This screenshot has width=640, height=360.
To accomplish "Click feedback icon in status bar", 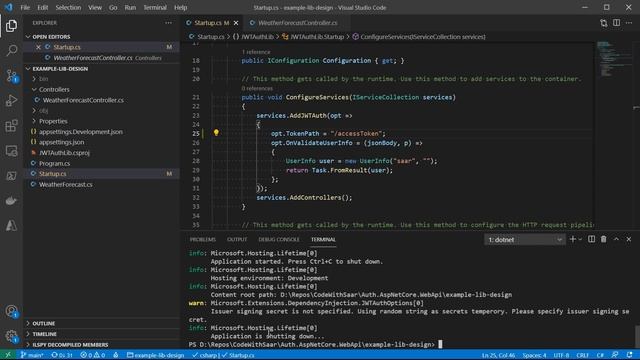I will point(615,355).
